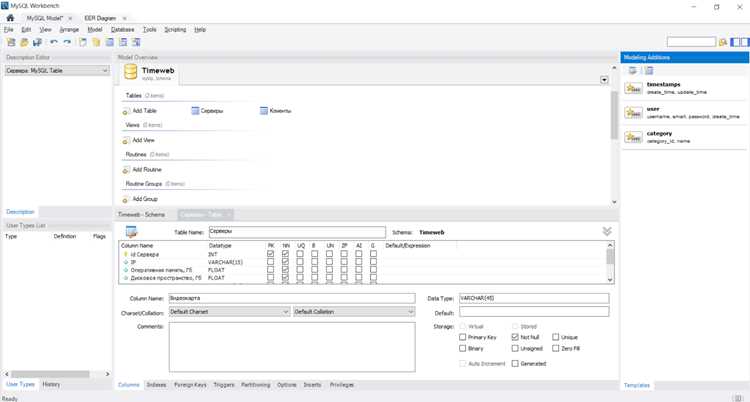Click the Add View icon
Viewport: 750px width, 402px height.
126,141
